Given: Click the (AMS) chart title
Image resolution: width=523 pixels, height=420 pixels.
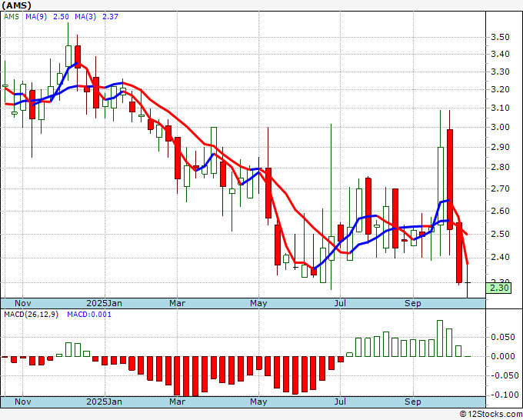Looking at the screenshot, I should [17, 5].
